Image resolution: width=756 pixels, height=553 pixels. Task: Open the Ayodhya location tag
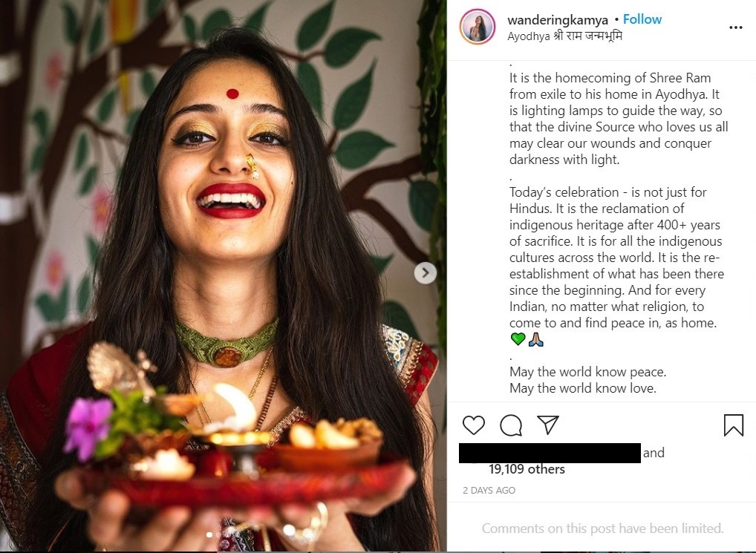[564, 36]
